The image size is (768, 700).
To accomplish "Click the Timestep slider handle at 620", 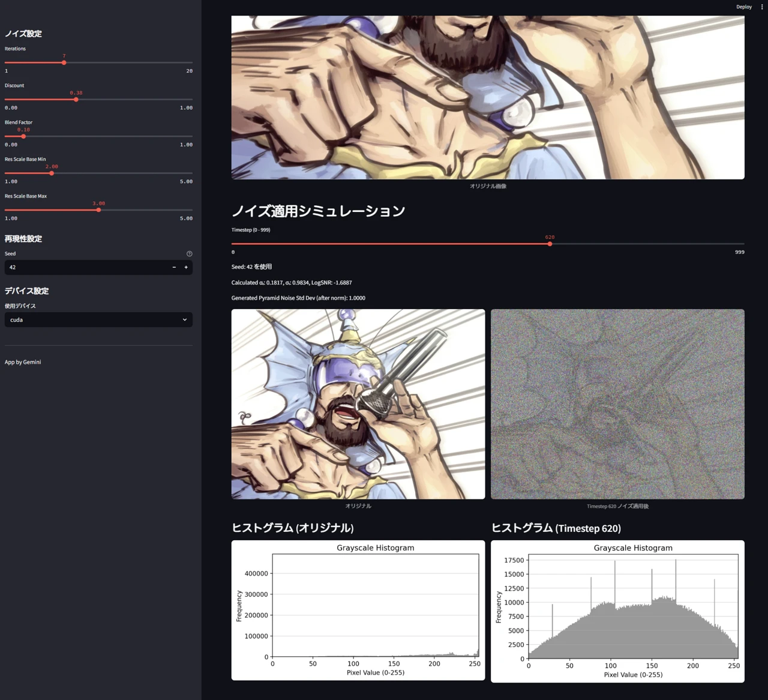I will pos(550,244).
